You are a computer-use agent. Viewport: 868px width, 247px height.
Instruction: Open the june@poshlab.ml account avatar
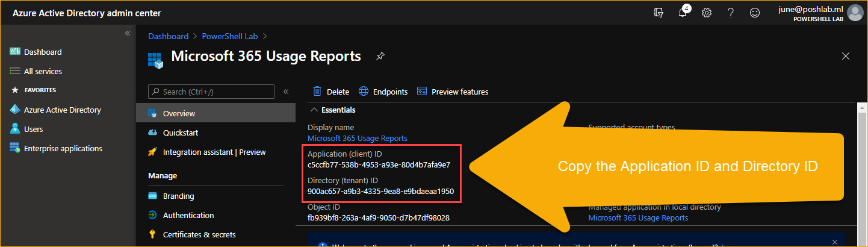pyautogui.click(x=855, y=13)
